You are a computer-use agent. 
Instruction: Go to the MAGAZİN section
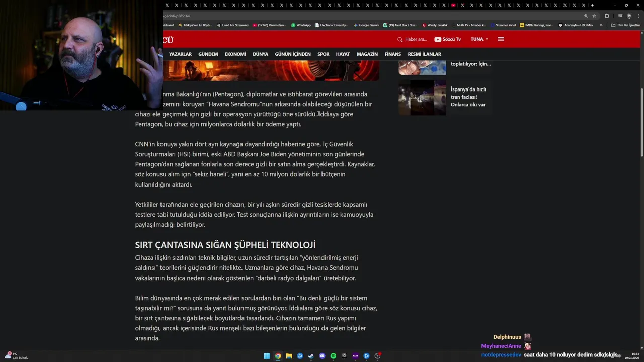click(x=367, y=54)
